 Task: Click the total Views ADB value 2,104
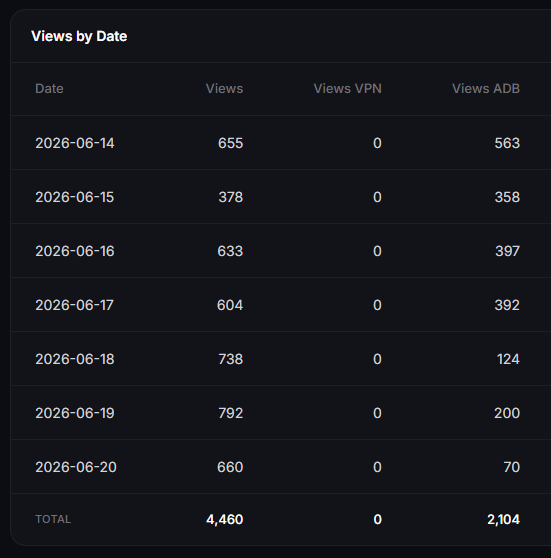(x=503, y=520)
